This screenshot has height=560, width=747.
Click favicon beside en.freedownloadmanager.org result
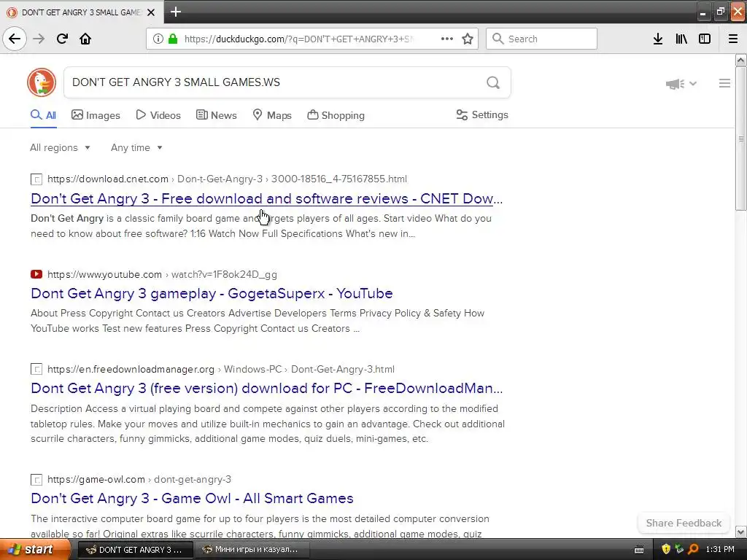36,369
